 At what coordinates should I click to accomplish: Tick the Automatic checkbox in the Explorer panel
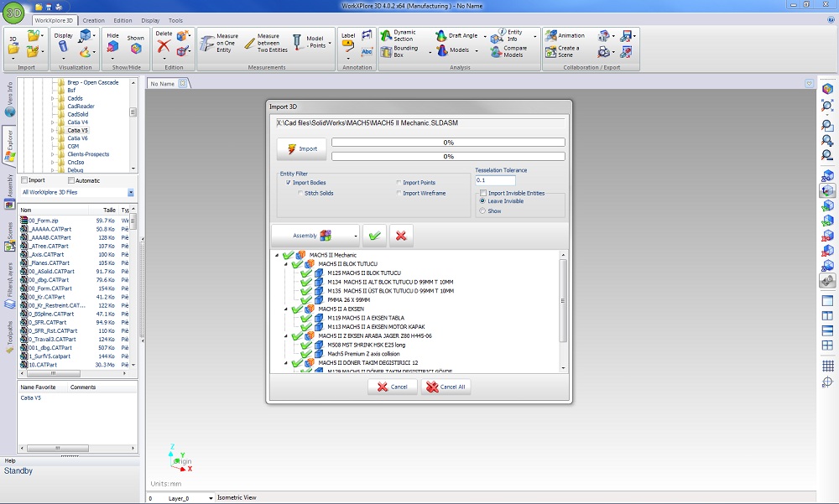pos(71,180)
